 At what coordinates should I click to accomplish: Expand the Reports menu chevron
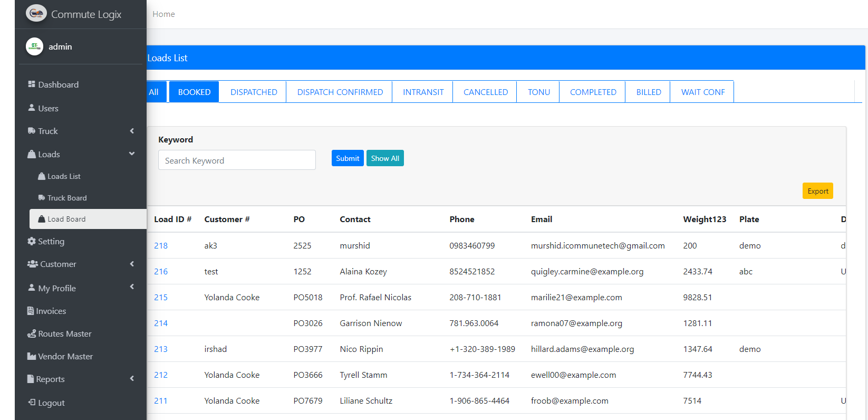coord(132,378)
